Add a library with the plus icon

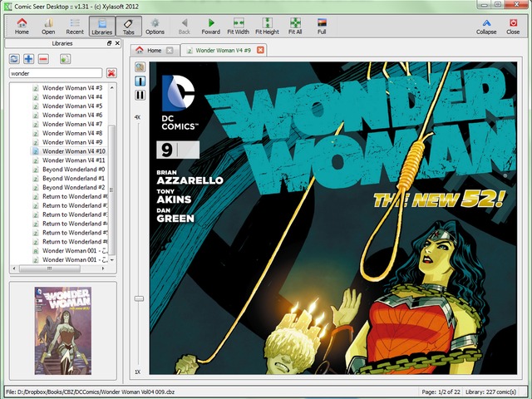29,59
